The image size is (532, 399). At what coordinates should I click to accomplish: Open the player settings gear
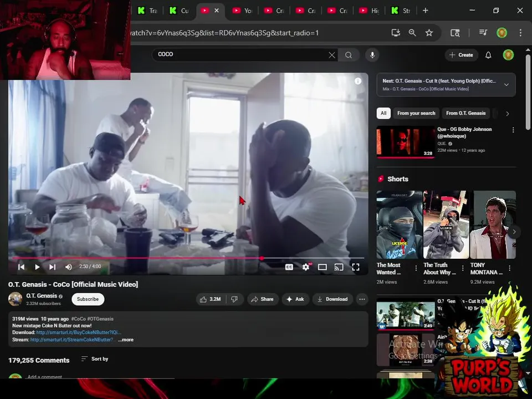(x=306, y=267)
